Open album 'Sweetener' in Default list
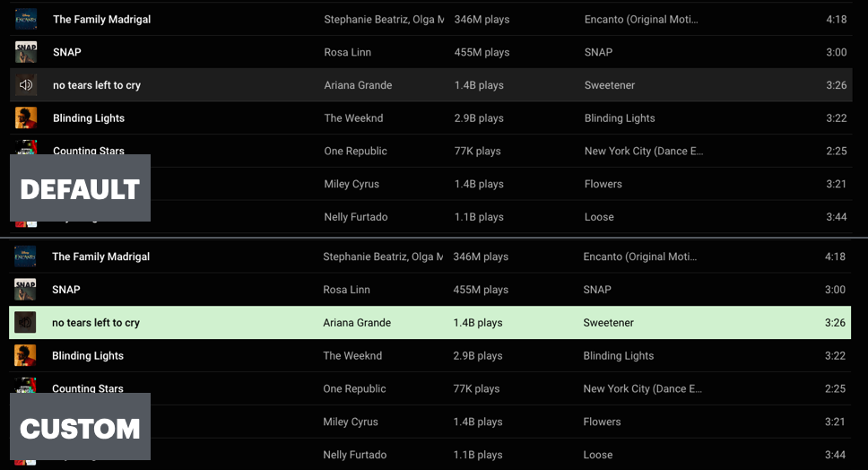868x470 pixels. (610, 85)
